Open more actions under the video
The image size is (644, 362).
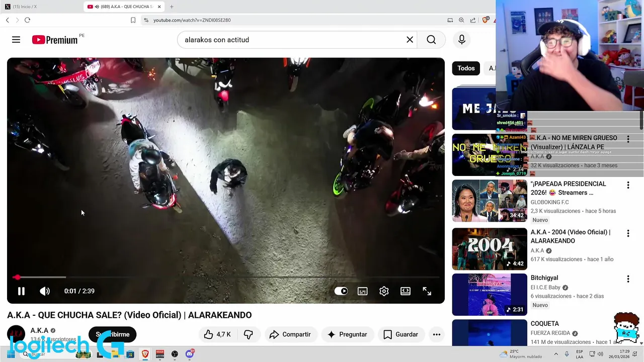[437, 334]
